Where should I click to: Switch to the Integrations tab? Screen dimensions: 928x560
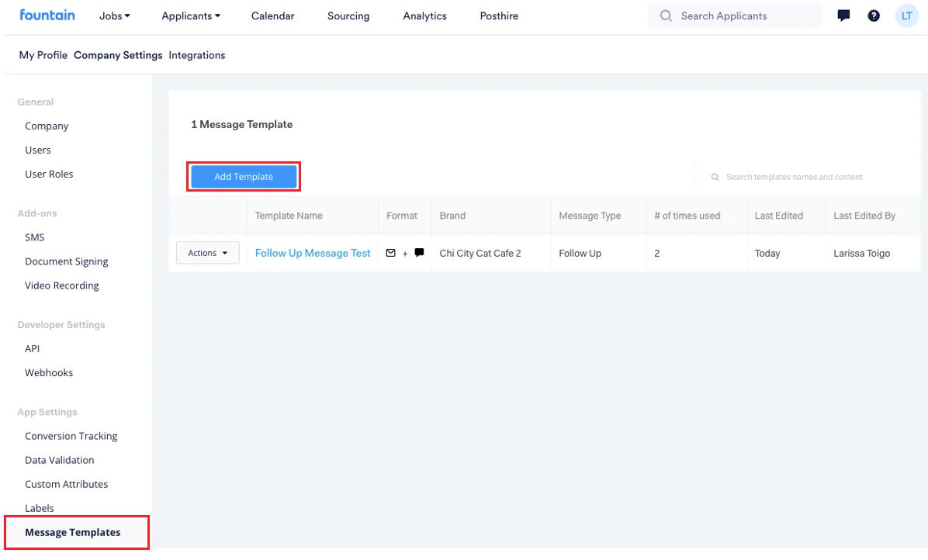[197, 55]
